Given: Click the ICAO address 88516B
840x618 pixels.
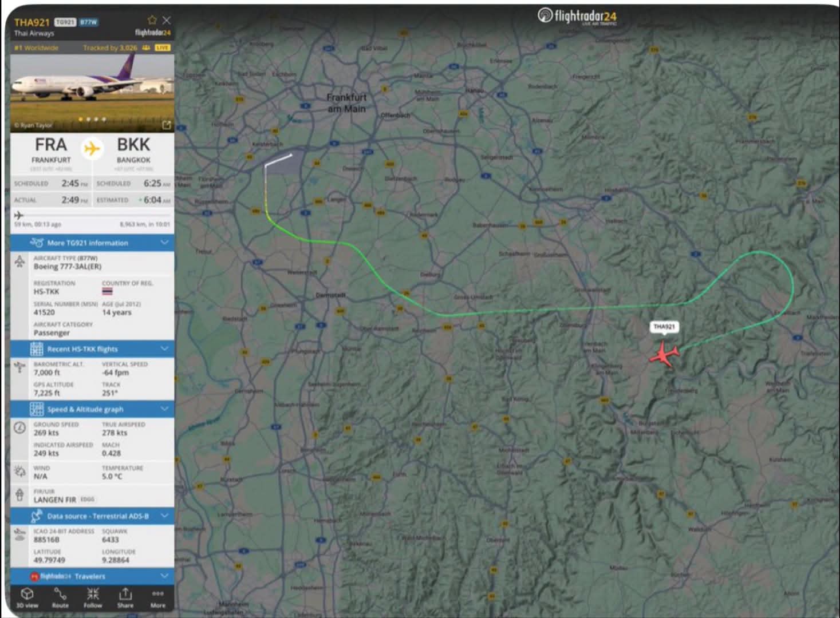Looking at the screenshot, I should click(46, 540).
